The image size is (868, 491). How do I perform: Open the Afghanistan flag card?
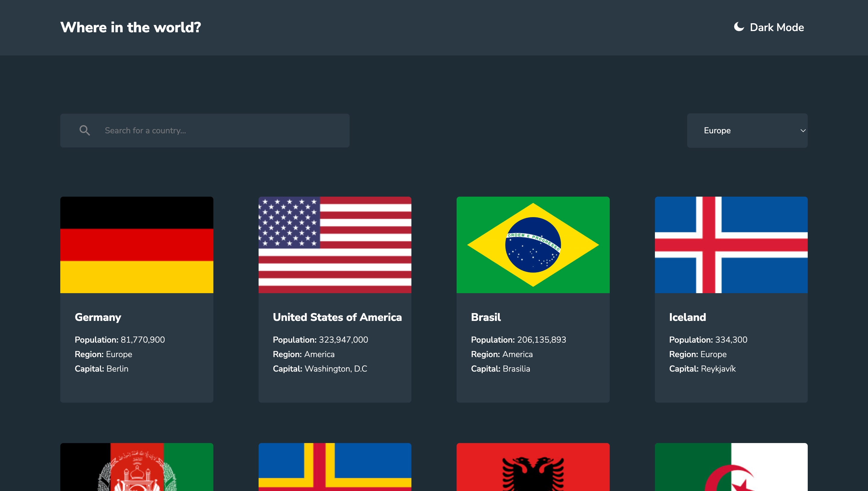tap(137, 467)
